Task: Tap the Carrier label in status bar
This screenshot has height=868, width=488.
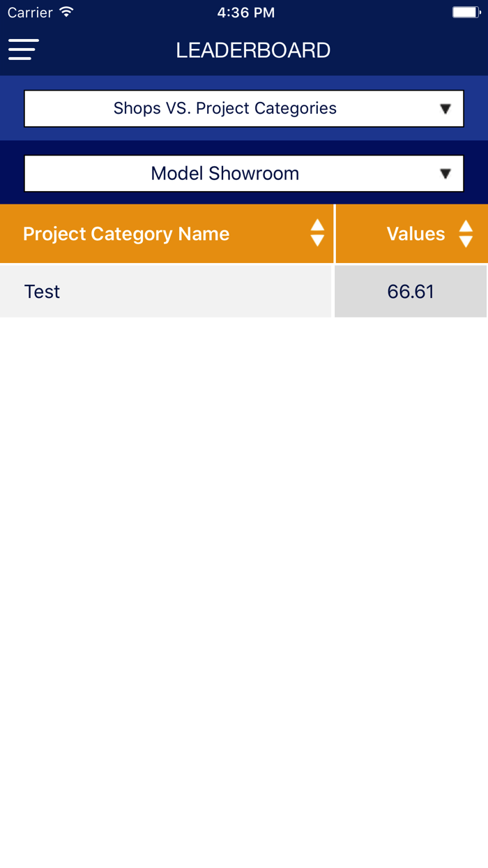Action: point(30,13)
